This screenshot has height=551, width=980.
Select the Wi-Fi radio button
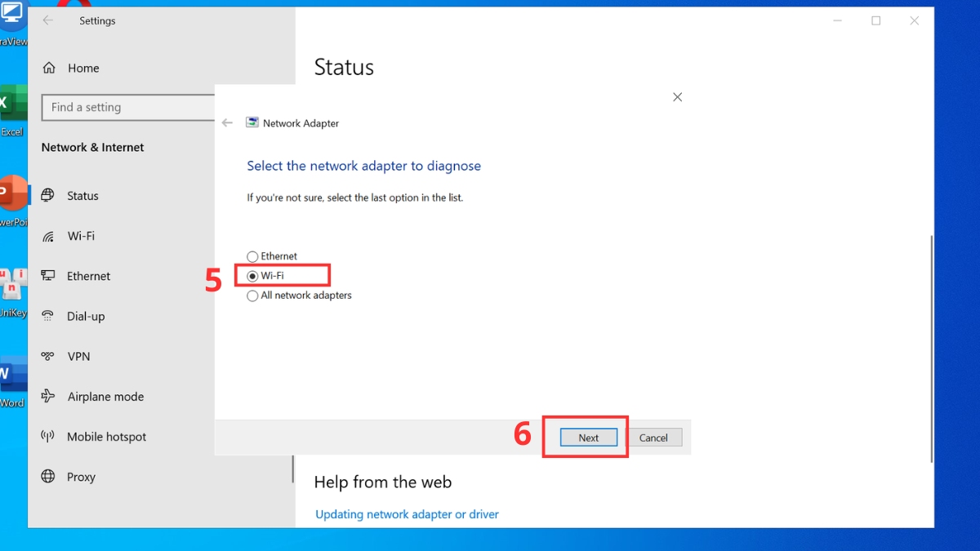point(252,276)
